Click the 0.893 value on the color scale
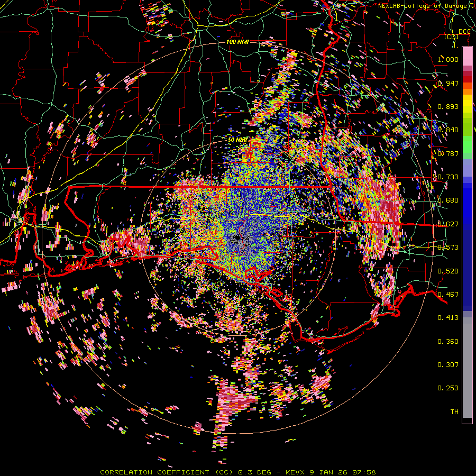The height and width of the screenshot is (476, 476). coord(448,106)
